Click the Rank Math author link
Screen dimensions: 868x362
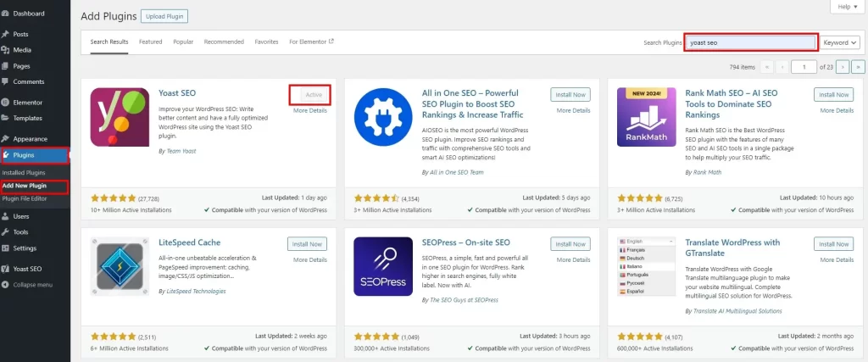tap(708, 173)
